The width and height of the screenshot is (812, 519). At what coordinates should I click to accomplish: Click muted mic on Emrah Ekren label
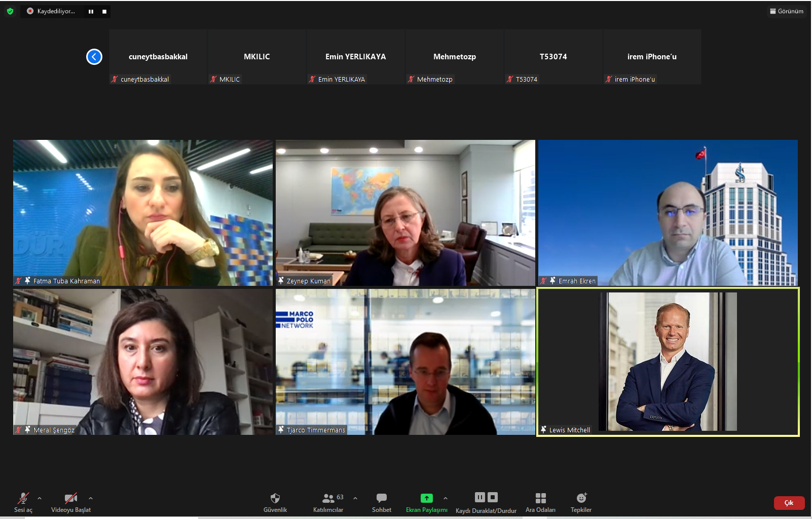(x=544, y=280)
